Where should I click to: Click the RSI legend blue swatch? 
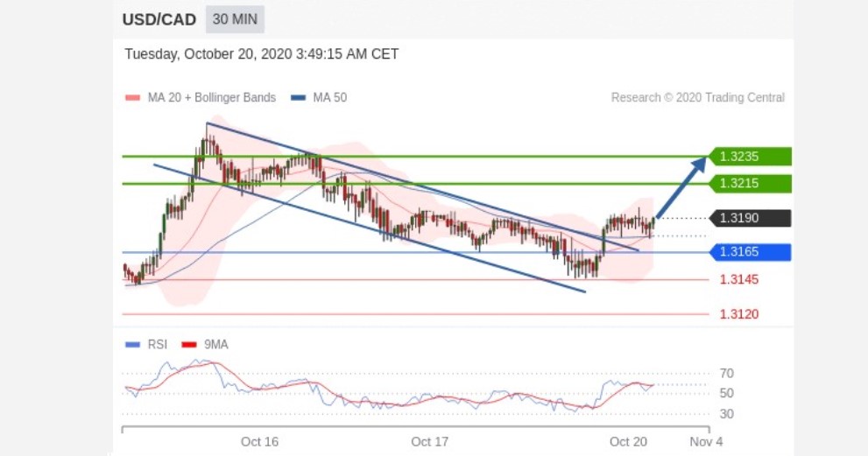pyautogui.click(x=133, y=345)
